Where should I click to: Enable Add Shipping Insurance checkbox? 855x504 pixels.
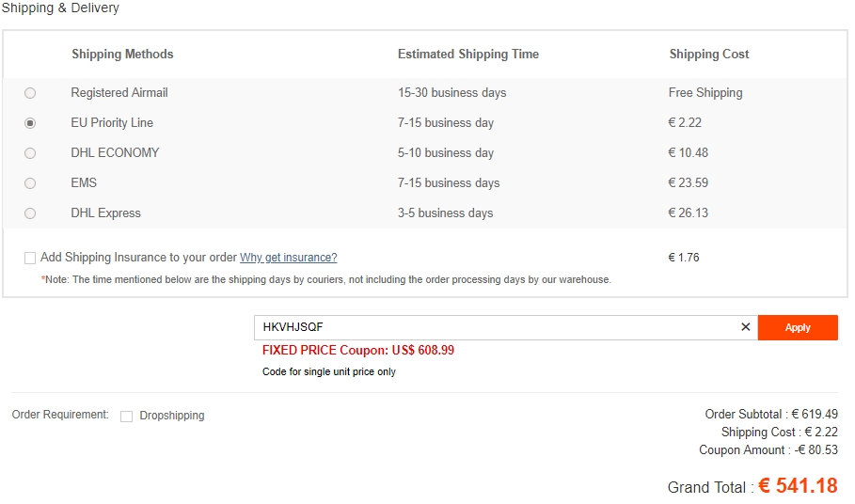[30, 258]
